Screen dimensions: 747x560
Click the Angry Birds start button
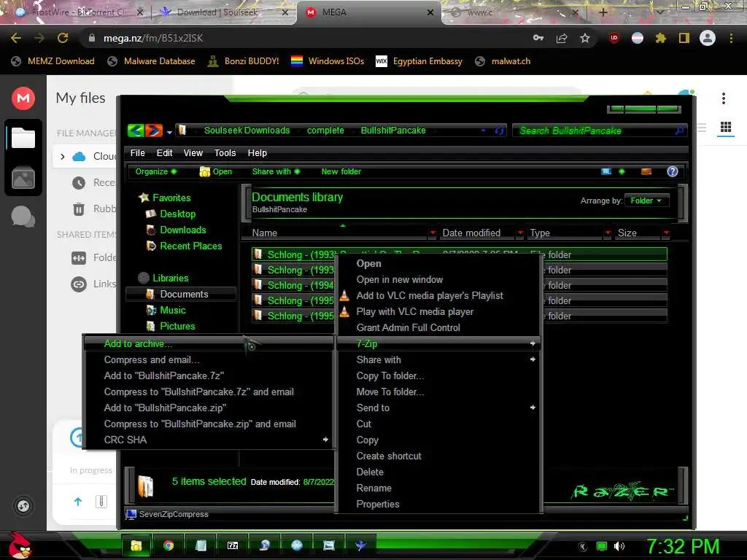(20, 545)
